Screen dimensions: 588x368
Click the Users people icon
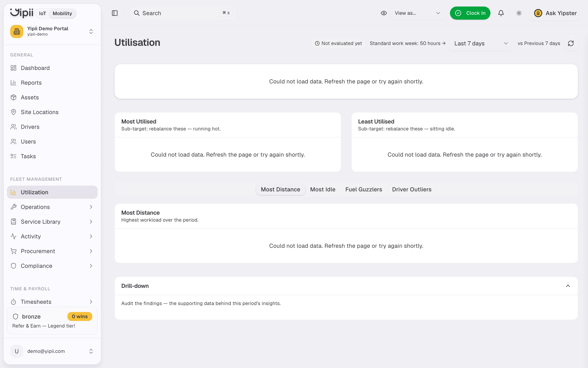[x=13, y=141]
